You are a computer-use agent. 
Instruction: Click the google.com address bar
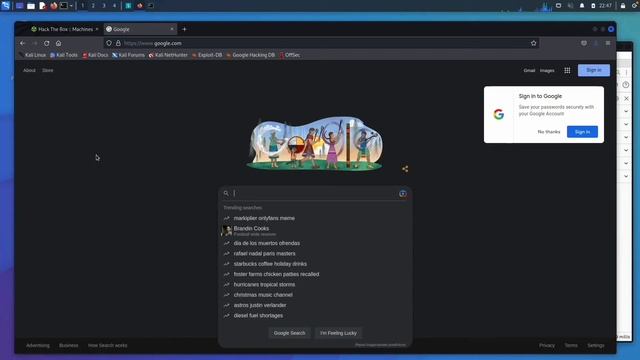322,43
